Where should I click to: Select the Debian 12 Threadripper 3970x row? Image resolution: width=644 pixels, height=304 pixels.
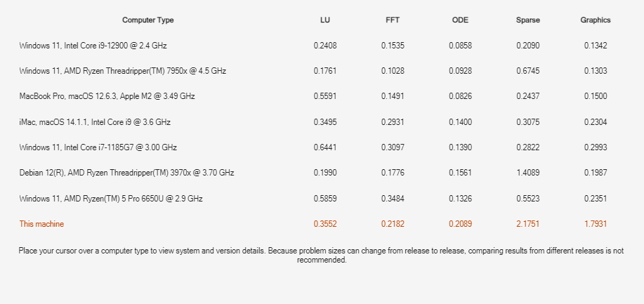tap(127, 173)
